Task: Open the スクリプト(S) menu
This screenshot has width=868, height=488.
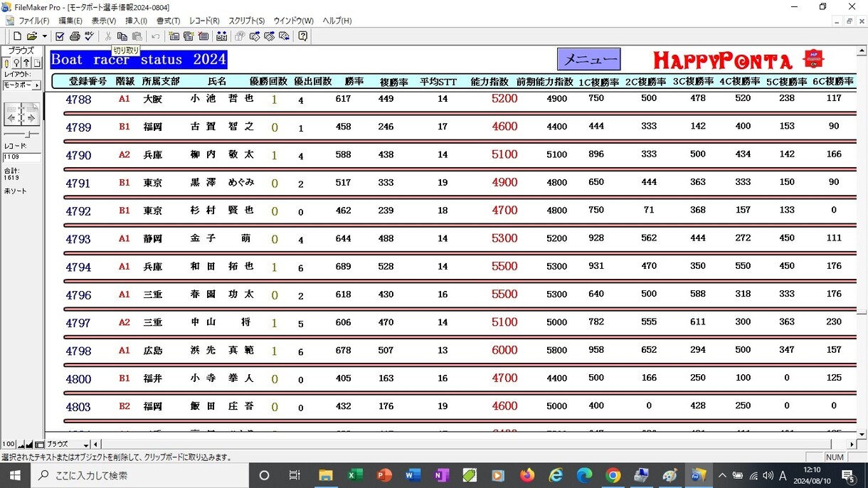Action: point(246,21)
